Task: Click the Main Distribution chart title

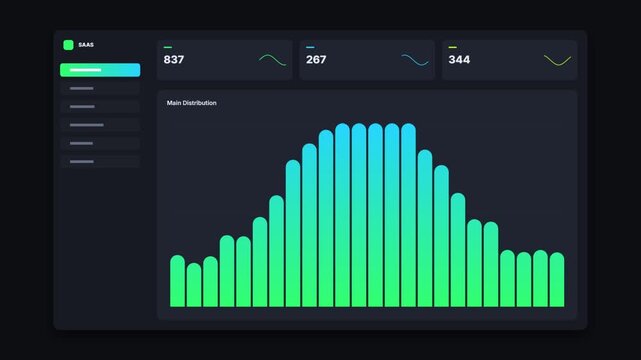Action: (191, 103)
